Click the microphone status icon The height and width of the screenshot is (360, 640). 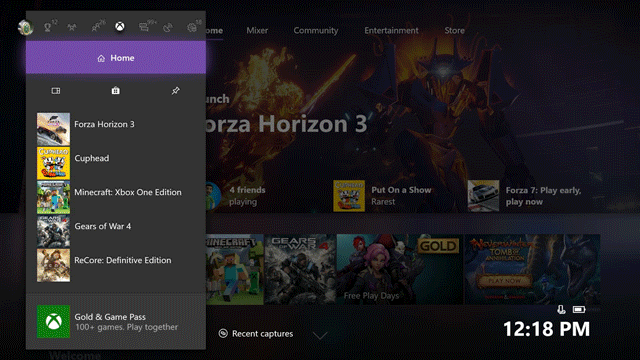(562, 309)
